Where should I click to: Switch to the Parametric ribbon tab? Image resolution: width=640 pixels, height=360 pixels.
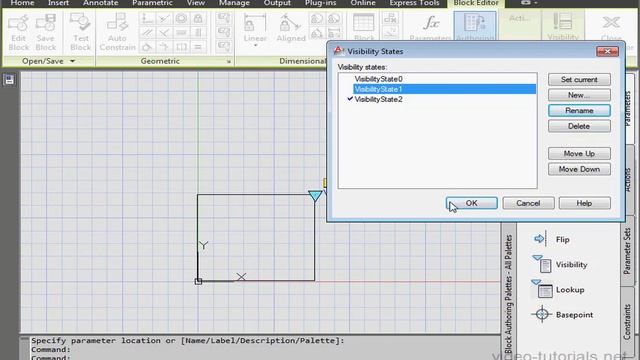(152, 3)
